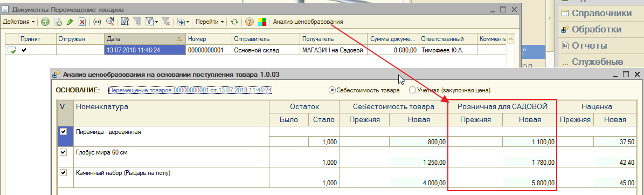Click new markup value 42,40
The width and height of the screenshot is (644, 195).
[615, 162]
